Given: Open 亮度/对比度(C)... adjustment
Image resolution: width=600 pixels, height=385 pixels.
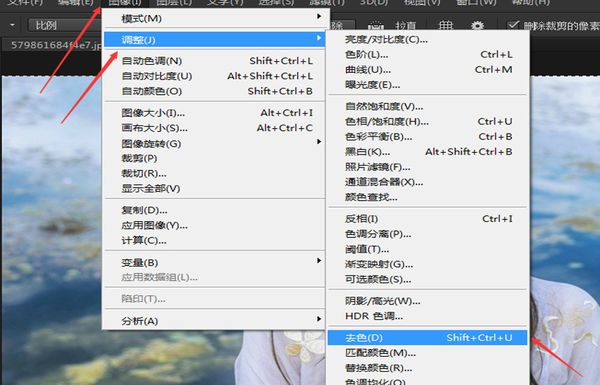Looking at the screenshot, I should [x=428, y=39].
